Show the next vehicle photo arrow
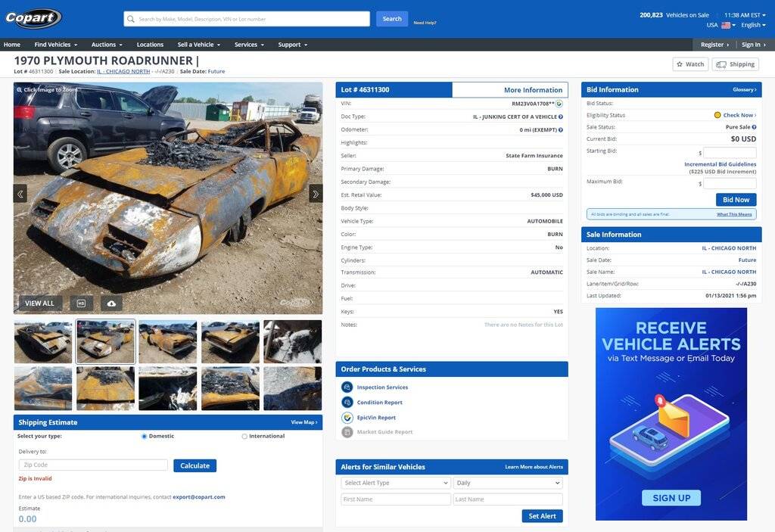This screenshot has height=532, width=775. pos(316,194)
